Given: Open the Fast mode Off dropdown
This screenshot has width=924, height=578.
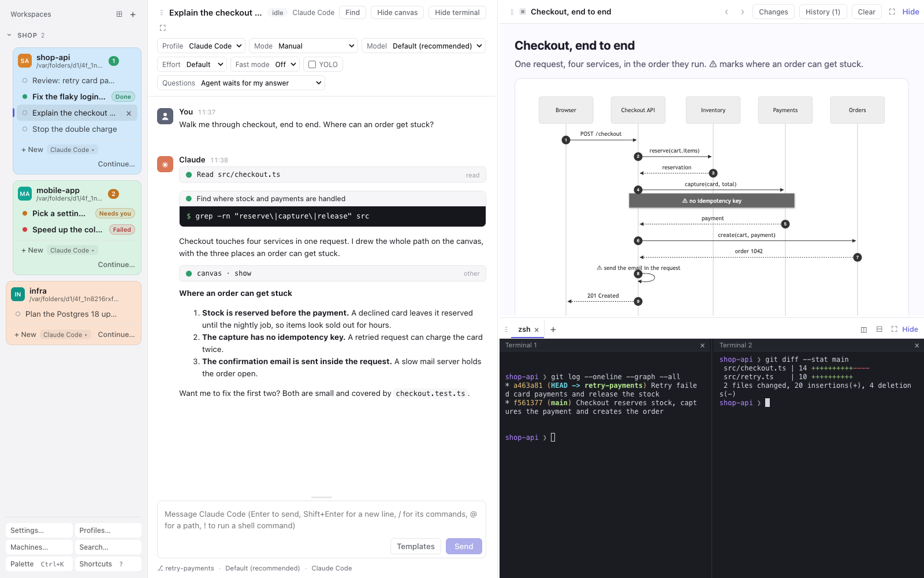Looking at the screenshot, I should 266,65.
